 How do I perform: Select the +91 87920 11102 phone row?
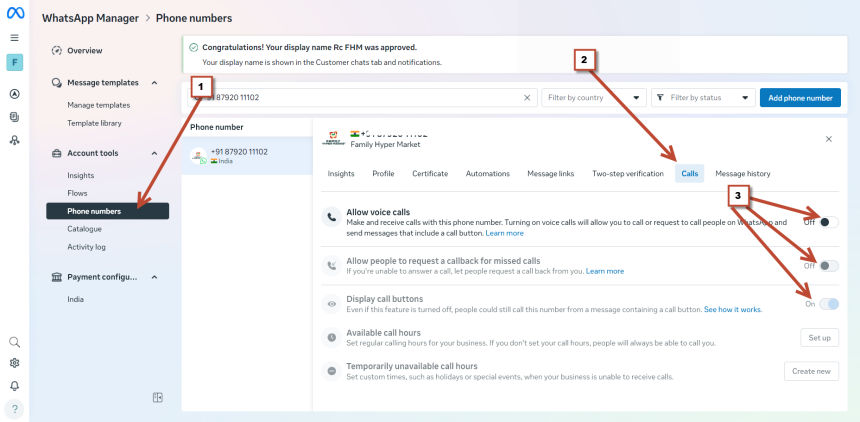point(247,156)
